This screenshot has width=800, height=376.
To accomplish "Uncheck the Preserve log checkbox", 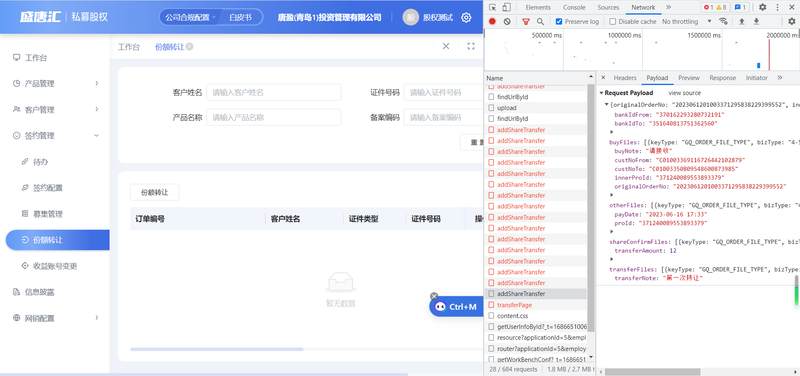I will click(559, 21).
